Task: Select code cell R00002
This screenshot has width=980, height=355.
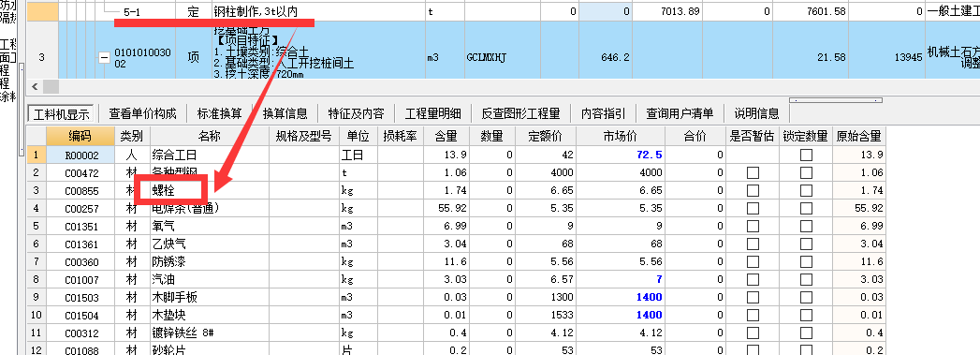Action: tap(80, 155)
